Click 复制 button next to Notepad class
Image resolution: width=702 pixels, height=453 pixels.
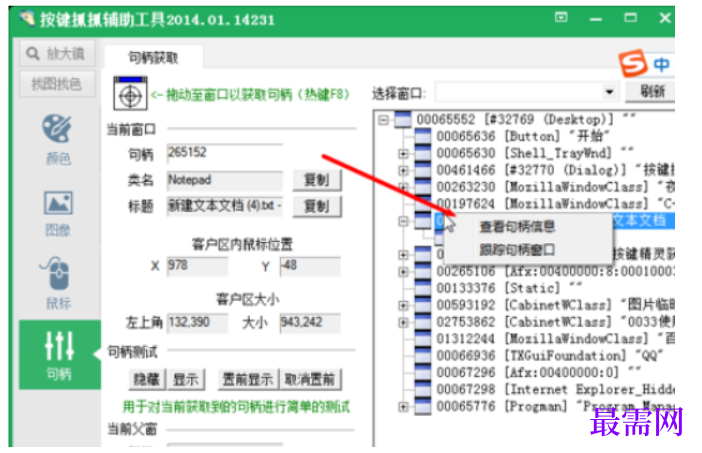(317, 180)
